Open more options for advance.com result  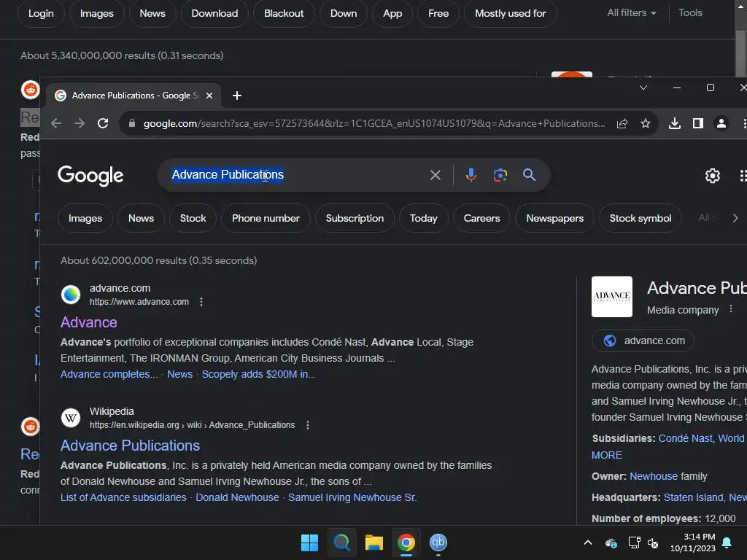201,302
